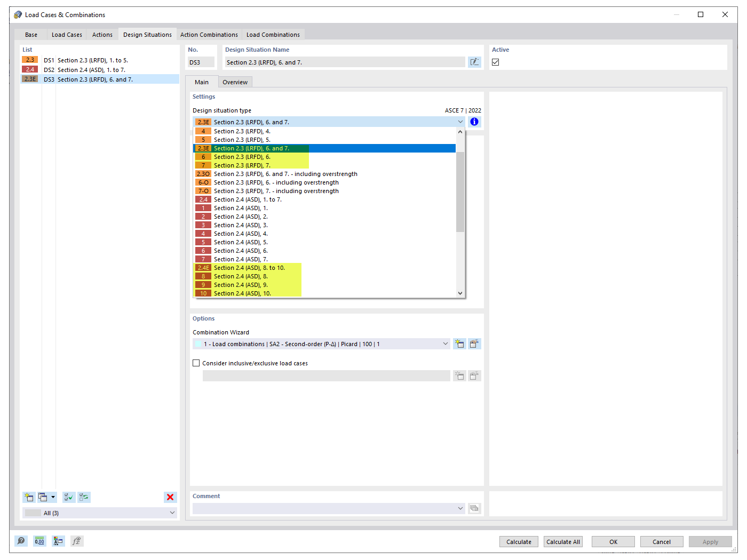Switch to the Overview sub-tab

pos(235,82)
